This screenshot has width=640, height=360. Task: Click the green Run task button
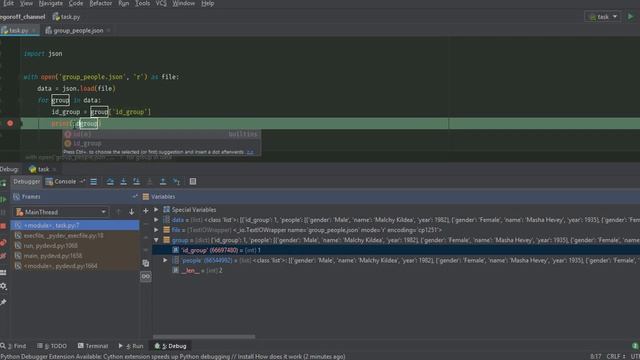pos(631,16)
